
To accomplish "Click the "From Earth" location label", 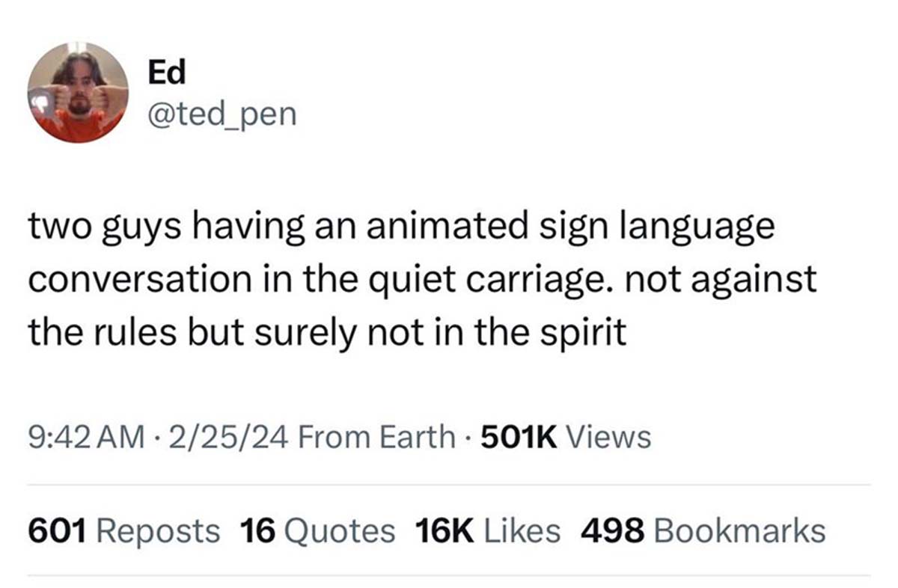I will pos(376,437).
